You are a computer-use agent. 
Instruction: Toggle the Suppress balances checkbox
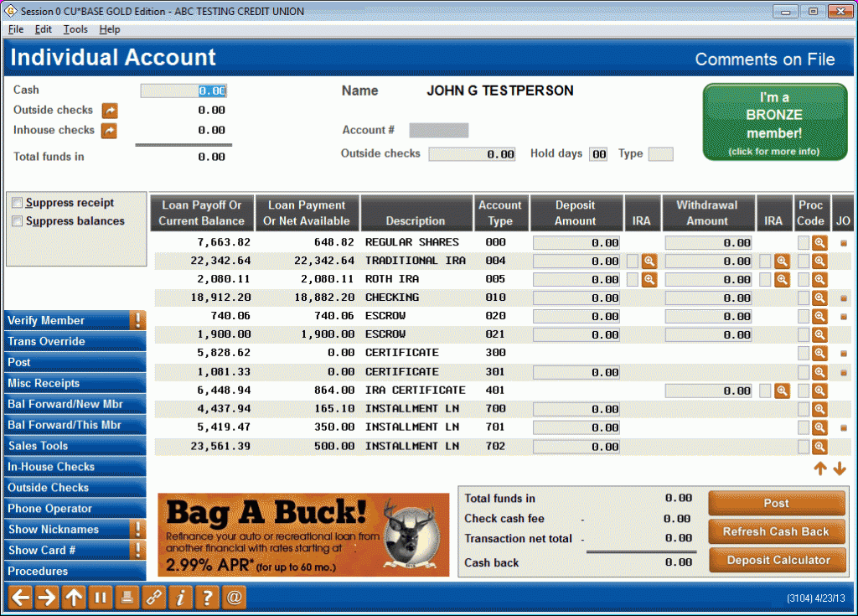(18, 221)
